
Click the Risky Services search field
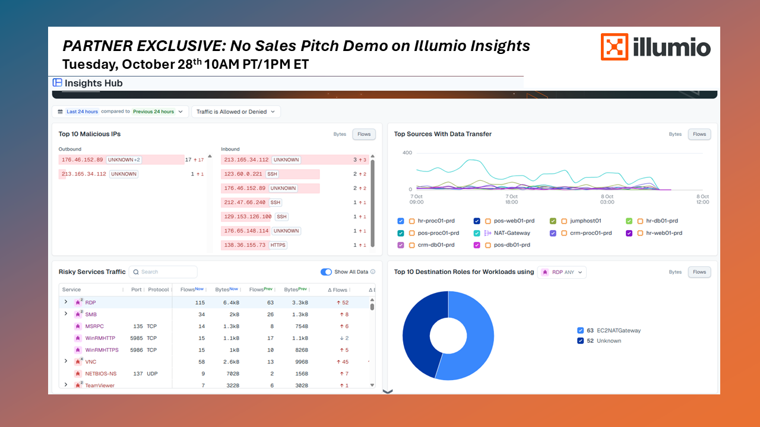(x=165, y=272)
